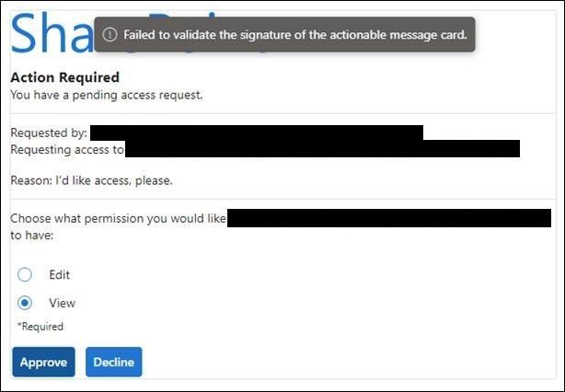
Task: Click the info icon in error toast
Action: tap(110, 34)
